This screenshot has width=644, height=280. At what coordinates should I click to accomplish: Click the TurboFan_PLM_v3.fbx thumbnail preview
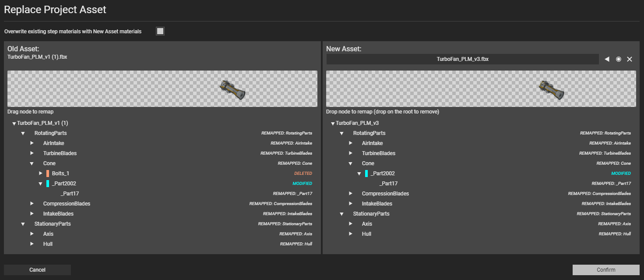551,89
